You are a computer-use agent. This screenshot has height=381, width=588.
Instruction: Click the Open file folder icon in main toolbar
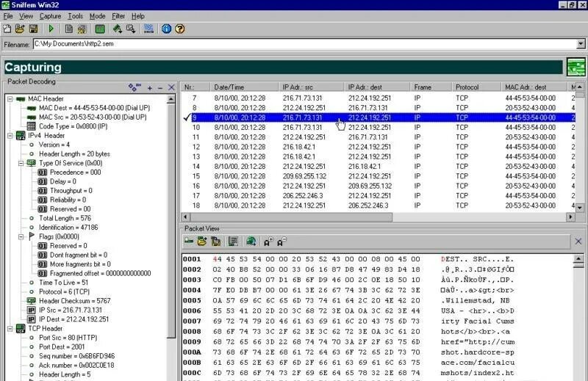(20, 29)
